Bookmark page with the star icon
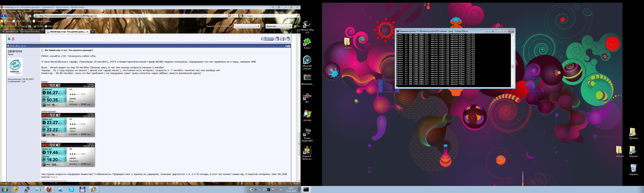644x193 pixels. pyautogui.click(x=233, y=16)
